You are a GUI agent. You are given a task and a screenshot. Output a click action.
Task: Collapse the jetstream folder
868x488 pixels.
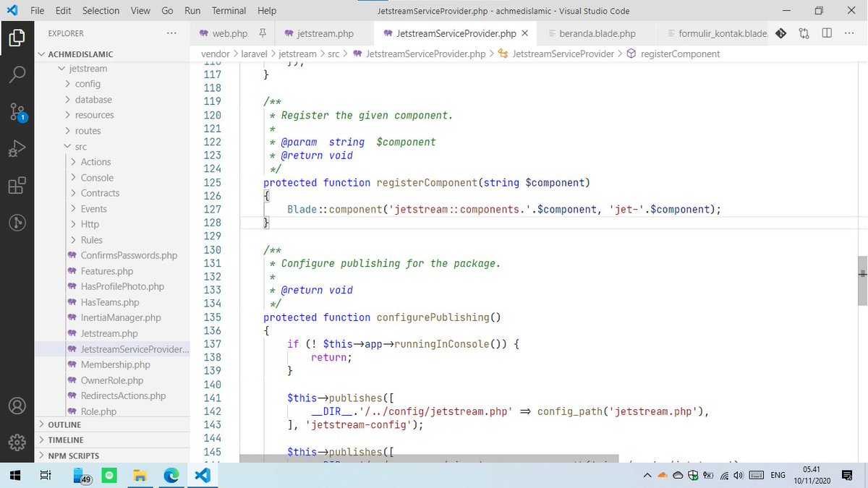tap(61, 69)
